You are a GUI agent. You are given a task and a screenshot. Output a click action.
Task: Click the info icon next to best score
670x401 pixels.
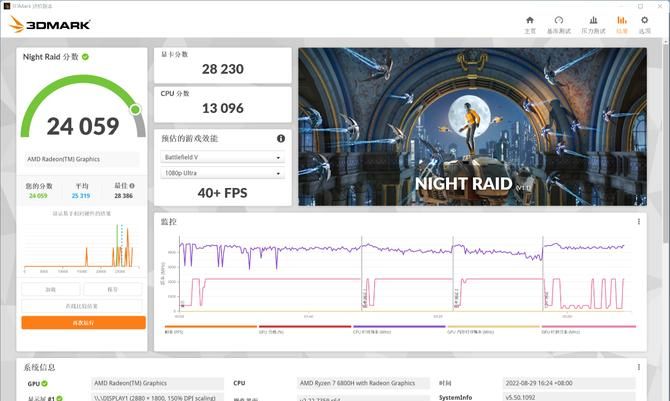pyautogui.click(x=132, y=186)
